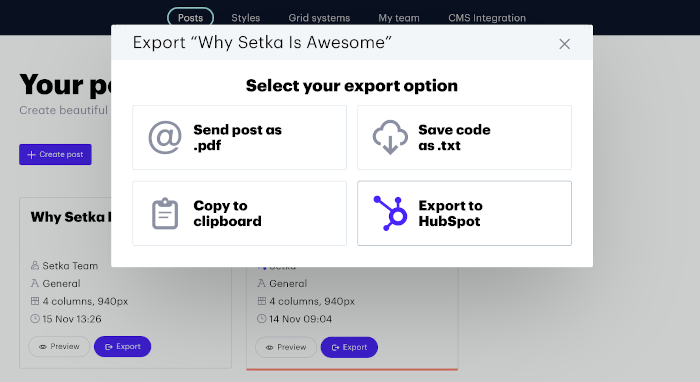Viewport: 700px width, 382px height.
Task: Open the My team tab
Action: [399, 18]
